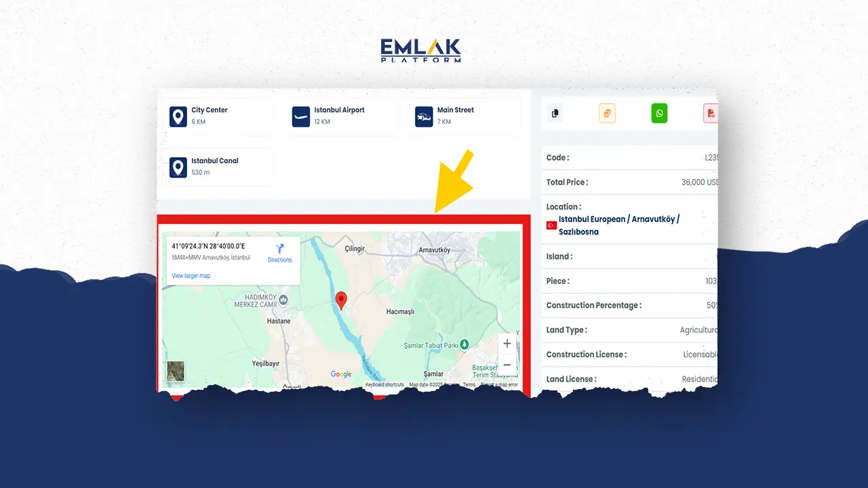This screenshot has height=488, width=868.
Task: Zoom out of the map with minus
Action: (x=507, y=365)
